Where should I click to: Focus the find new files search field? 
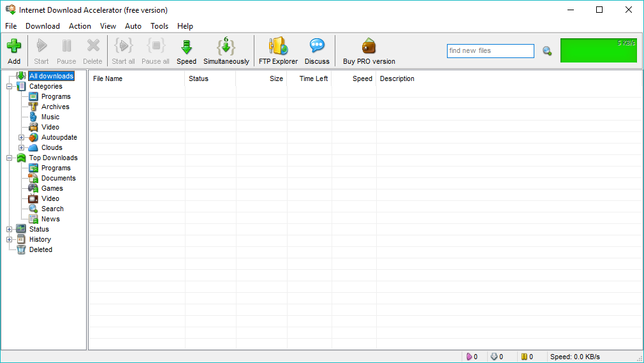(x=490, y=51)
